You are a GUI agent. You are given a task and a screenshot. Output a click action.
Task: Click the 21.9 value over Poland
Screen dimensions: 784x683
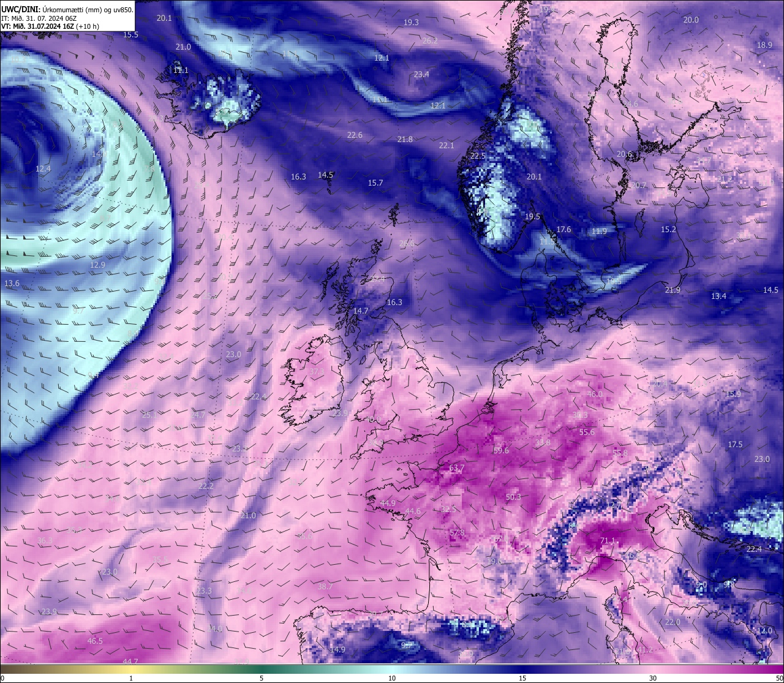[673, 290]
